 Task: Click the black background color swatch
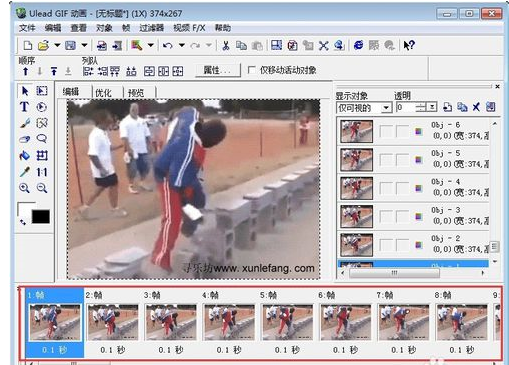point(41,217)
